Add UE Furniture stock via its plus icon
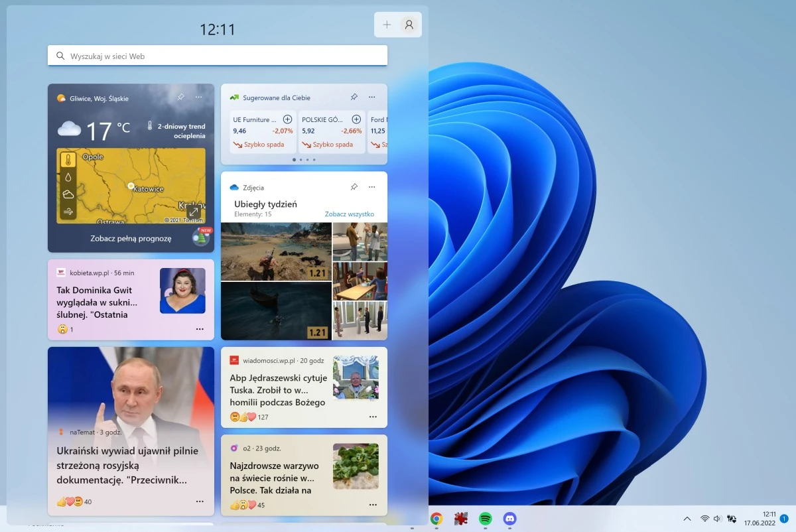Image resolution: width=796 pixels, height=532 pixels. coord(287,119)
